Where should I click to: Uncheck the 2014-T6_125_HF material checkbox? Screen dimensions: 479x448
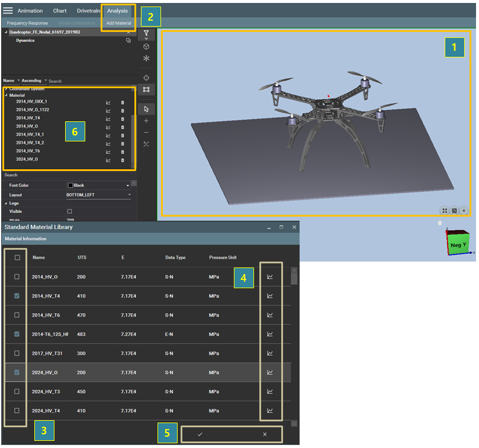point(17,334)
